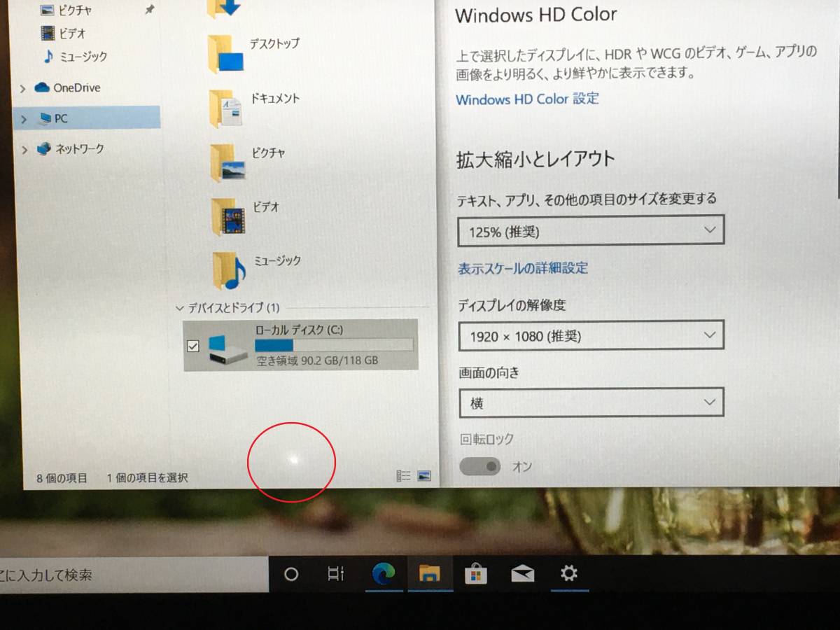Viewport: 840px width, 630px height.
Task: Open the 125% scaling dropdown
Action: [x=590, y=230]
